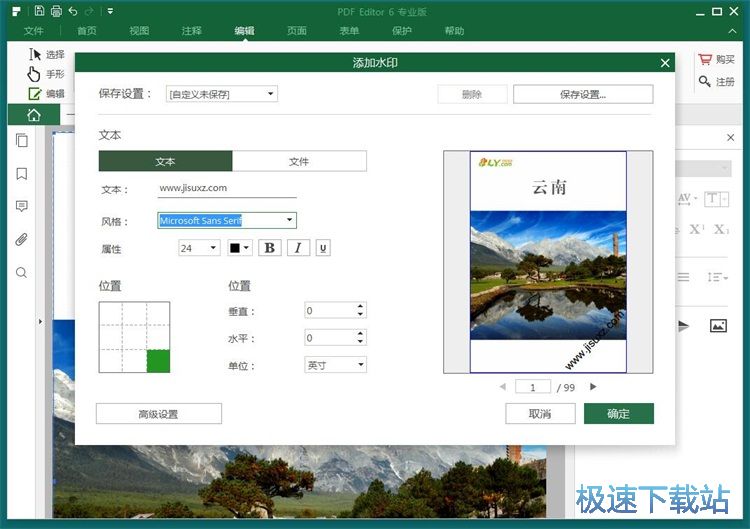Click the 水平 offset input field
Image resolution: width=750 pixels, height=529 pixels.
coord(330,338)
